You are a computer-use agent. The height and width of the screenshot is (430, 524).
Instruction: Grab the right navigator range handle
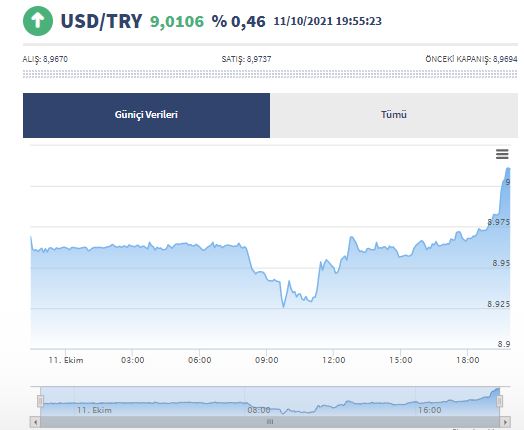pyautogui.click(x=500, y=401)
